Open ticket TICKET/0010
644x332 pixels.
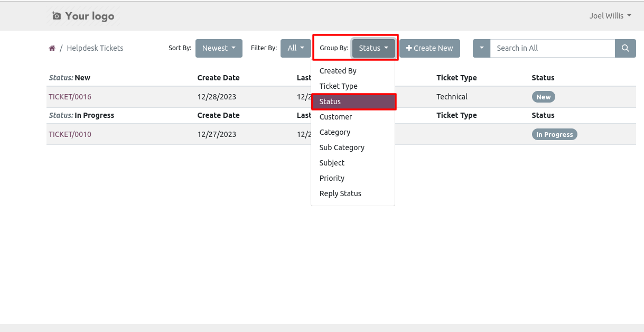[70, 134]
